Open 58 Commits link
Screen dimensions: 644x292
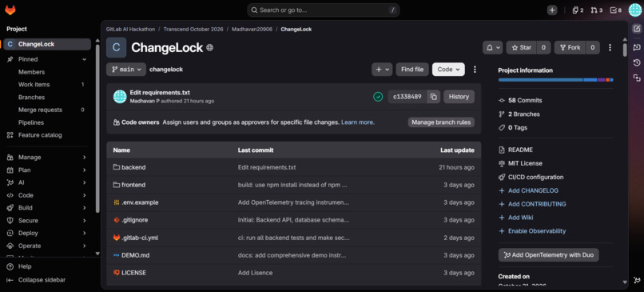pos(525,100)
